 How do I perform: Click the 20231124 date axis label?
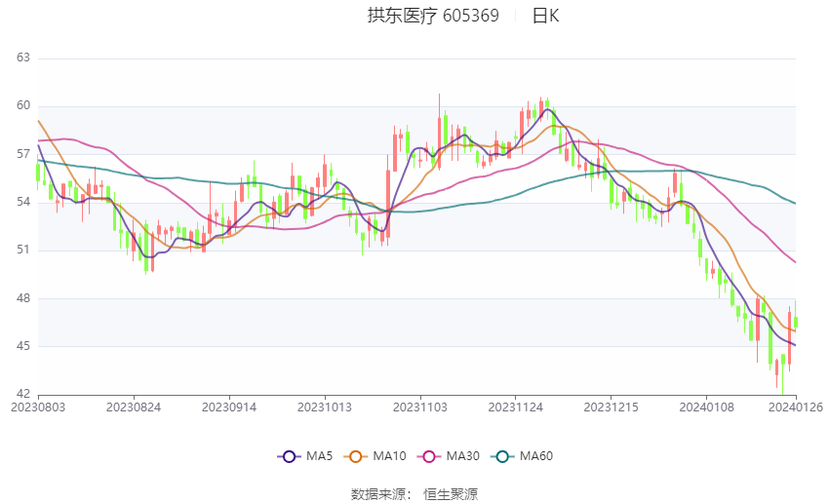[x=516, y=407]
